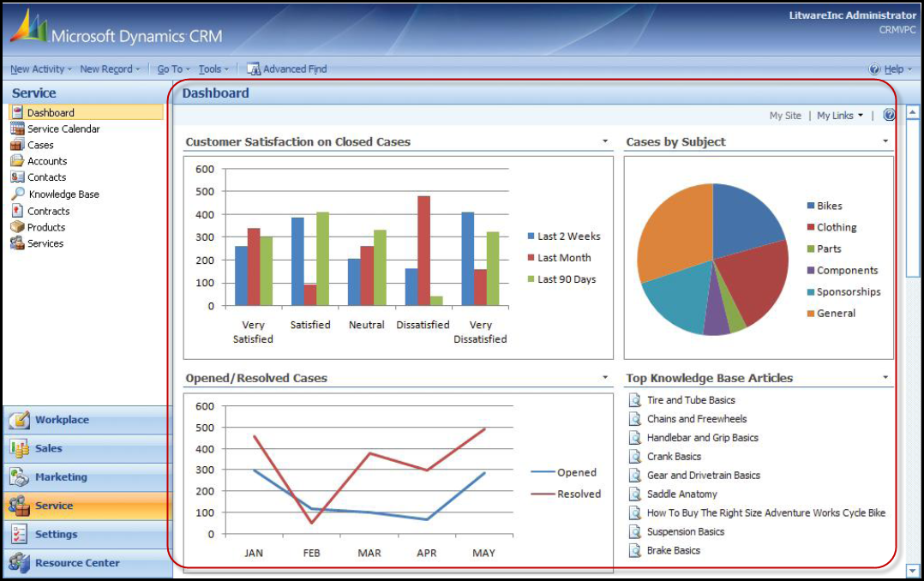The width and height of the screenshot is (924, 581).
Task: Open the Gear and Drivetrain Basics article
Action: click(x=704, y=475)
